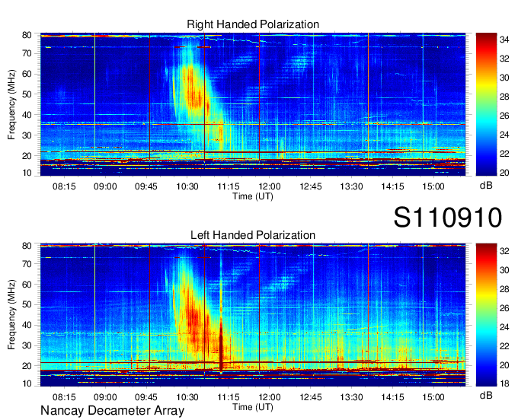
Task: Click the Right Handed plot colorbar
Action: pyautogui.click(x=486, y=104)
